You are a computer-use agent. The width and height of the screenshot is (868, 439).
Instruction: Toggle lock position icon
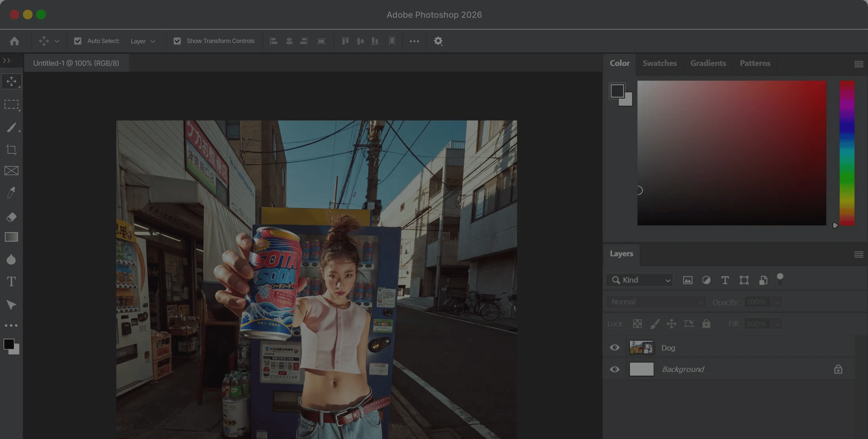pos(672,324)
